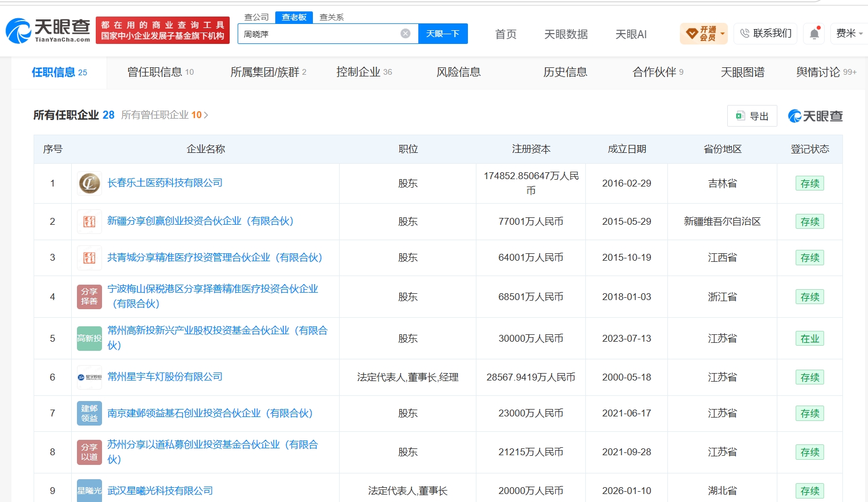Go to 首页 in the top navigation

tap(506, 34)
